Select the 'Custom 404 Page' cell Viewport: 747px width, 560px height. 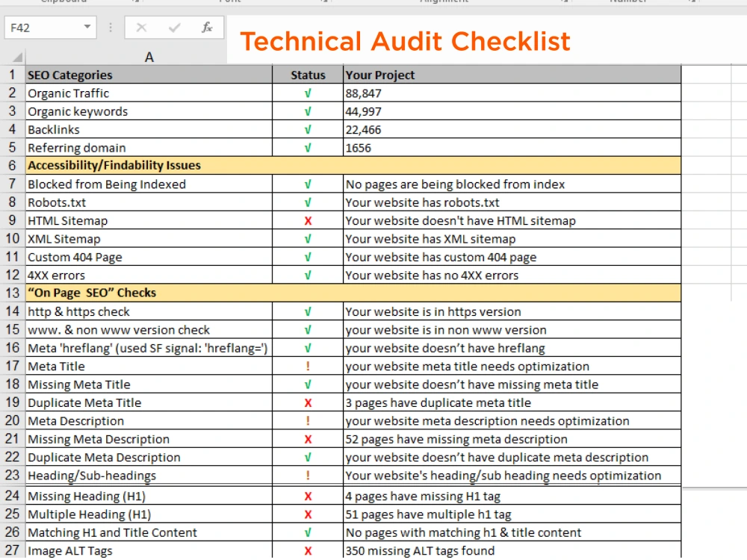(149, 257)
